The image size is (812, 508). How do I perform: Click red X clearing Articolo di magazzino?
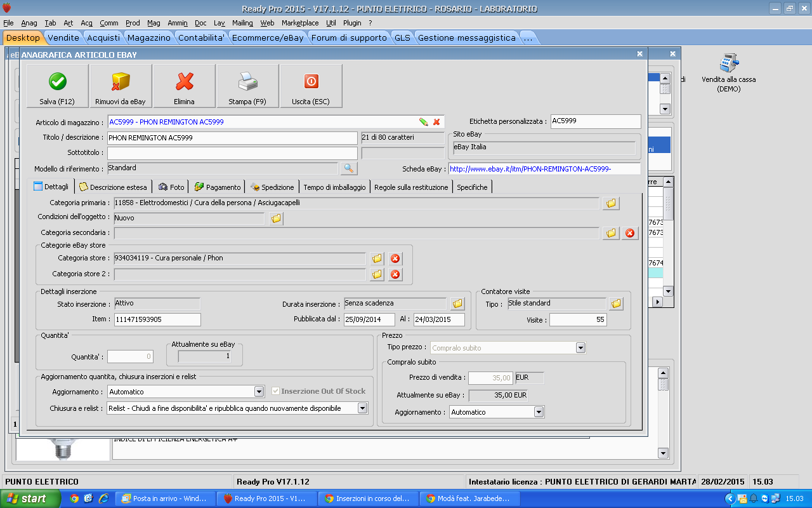point(436,121)
